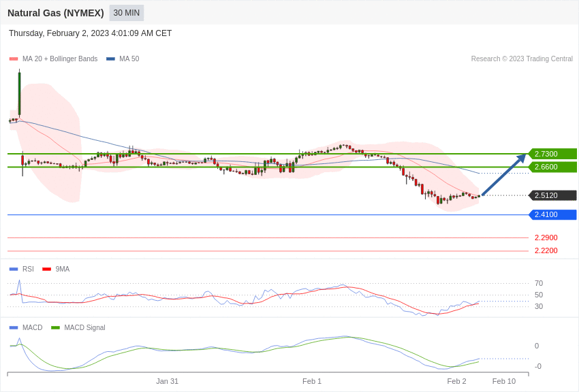Click the 2.5120 dark current price tag

[x=552, y=195]
